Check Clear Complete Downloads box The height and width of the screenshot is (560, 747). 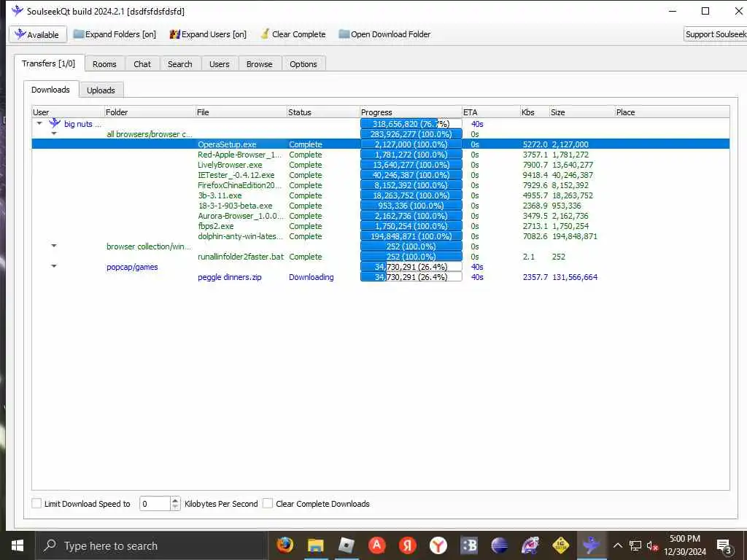coord(268,503)
